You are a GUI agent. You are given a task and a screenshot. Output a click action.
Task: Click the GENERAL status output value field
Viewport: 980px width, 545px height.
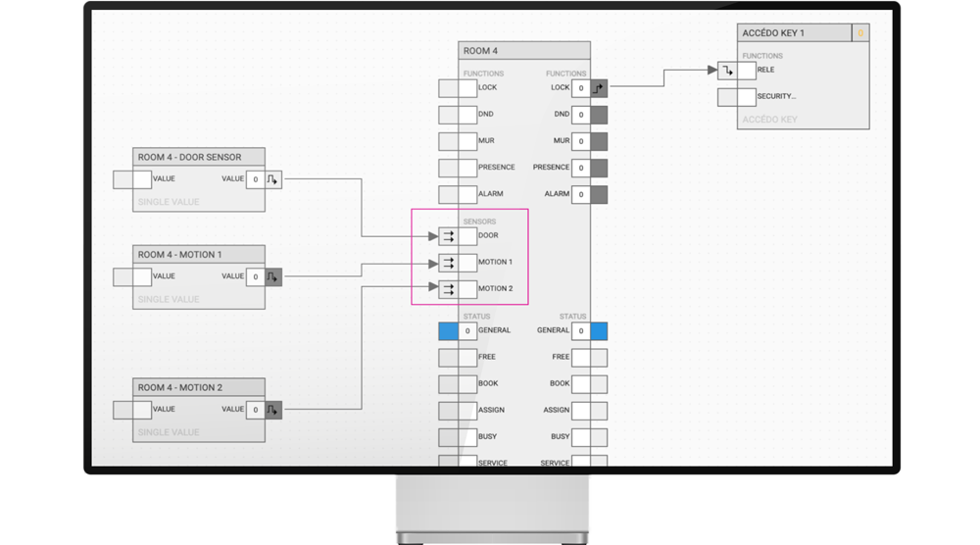click(581, 331)
